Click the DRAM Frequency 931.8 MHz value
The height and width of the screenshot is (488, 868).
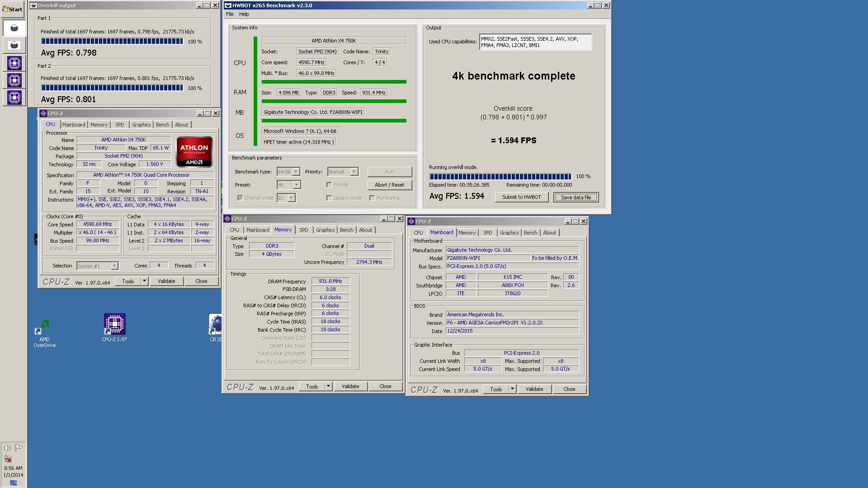[330, 281]
